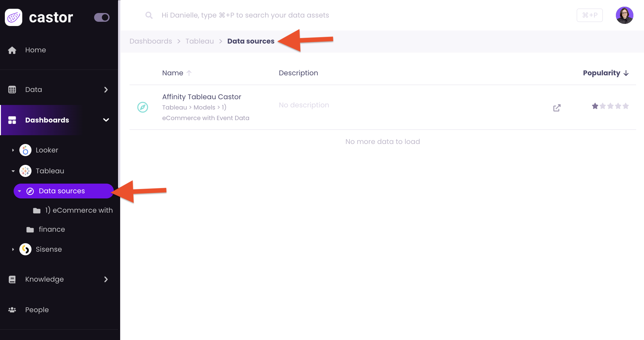This screenshot has width=644, height=340.
Task: Expand the Data menu chevron
Action: coord(106,90)
